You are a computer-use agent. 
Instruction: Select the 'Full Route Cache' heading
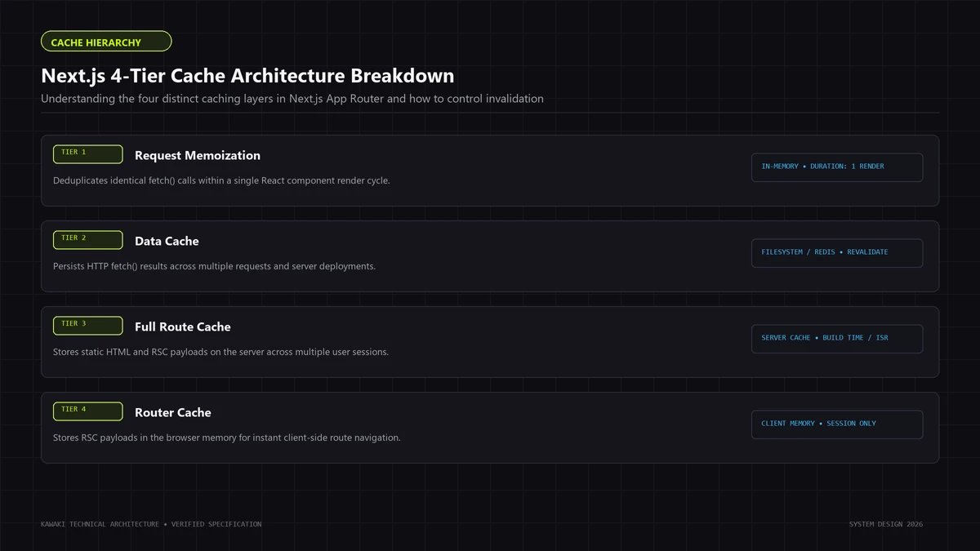183,327
